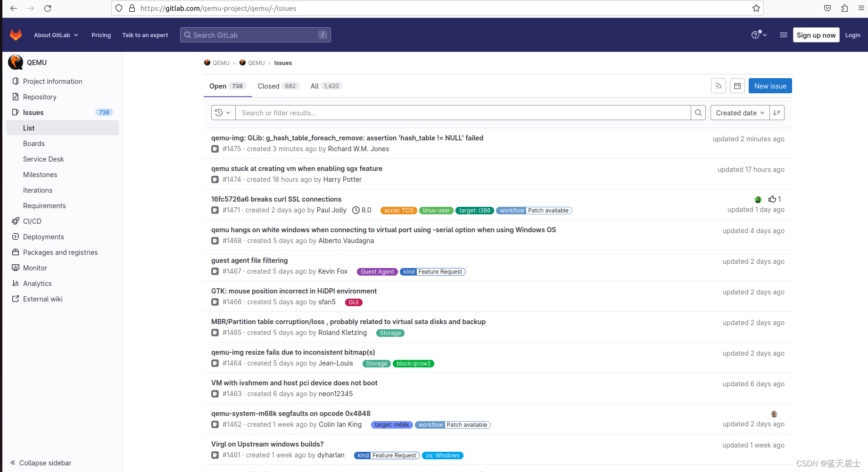
Task: Subscribe to calendar icon button
Action: tap(737, 86)
